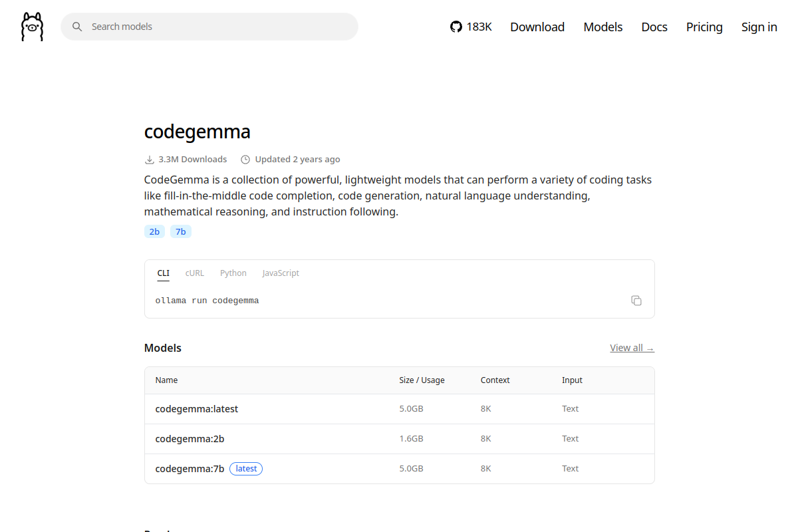Viewport: 798px width, 532px height.
Task: Click 8K context in codegemma:latest row
Action: coord(486,409)
